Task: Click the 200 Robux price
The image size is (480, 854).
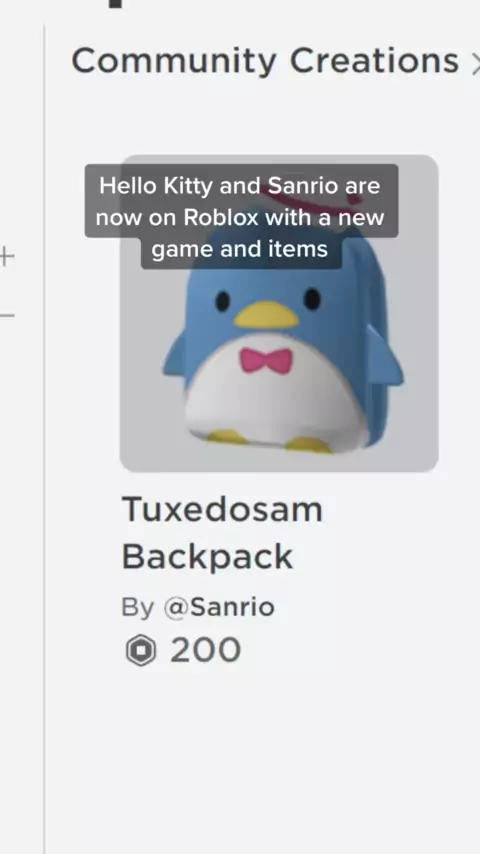Action: (205, 650)
